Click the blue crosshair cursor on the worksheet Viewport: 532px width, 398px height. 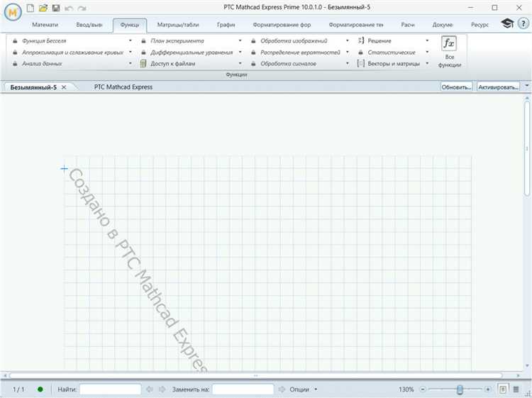coord(64,168)
